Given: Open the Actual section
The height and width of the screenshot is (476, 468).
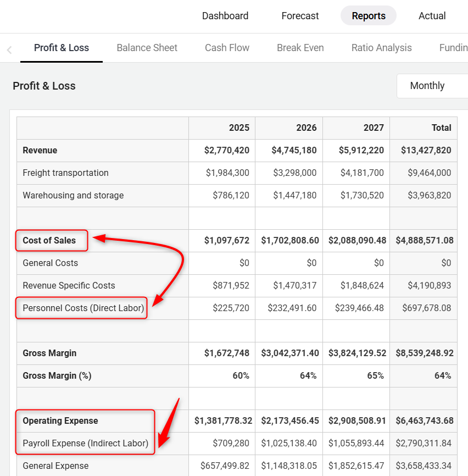Looking at the screenshot, I should 432,16.
